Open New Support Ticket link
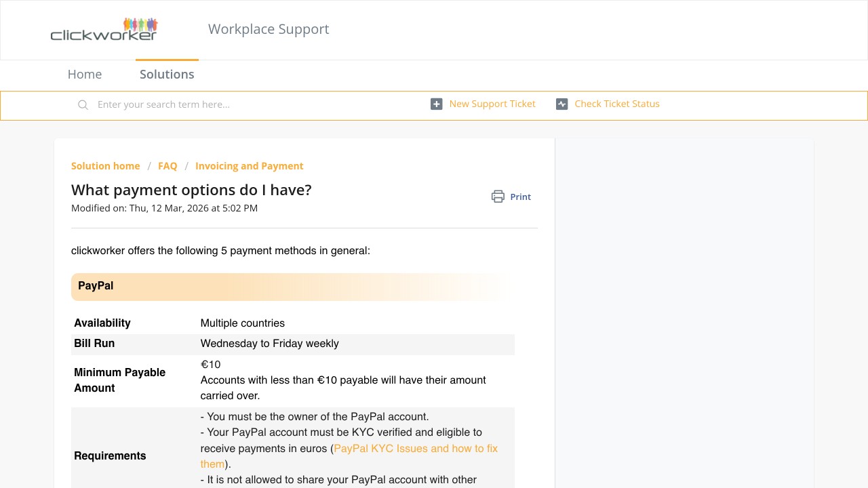The height and width of the screenshot is (488, 868). tap(492, 104)
